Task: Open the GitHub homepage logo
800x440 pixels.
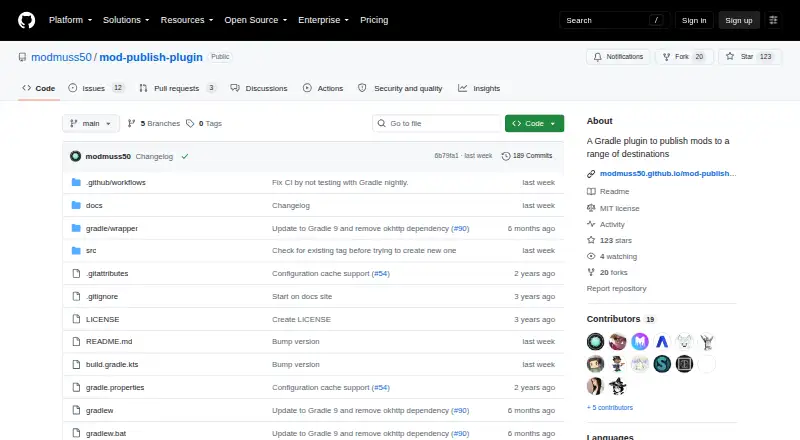Action: tap(27, 20)
